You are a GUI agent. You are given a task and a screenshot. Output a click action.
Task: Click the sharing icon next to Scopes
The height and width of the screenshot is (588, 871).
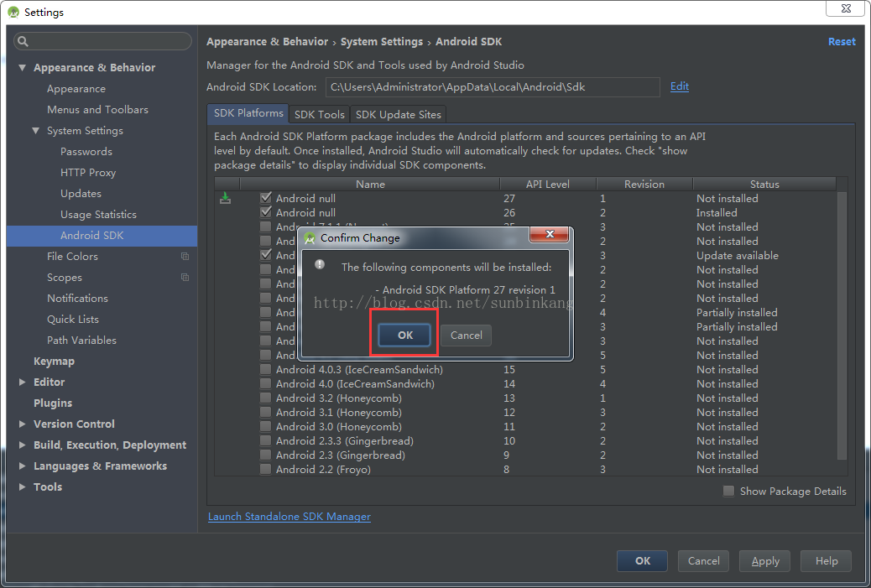(184, 277)
